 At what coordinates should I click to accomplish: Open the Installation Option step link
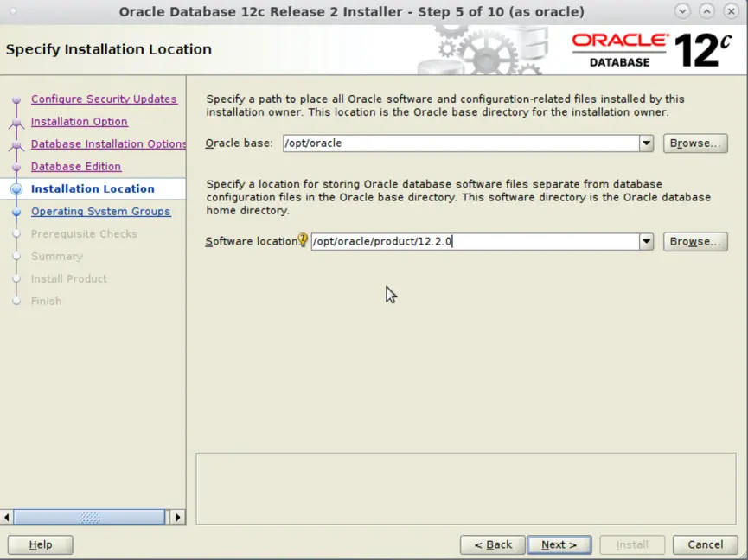click(80, 121)
